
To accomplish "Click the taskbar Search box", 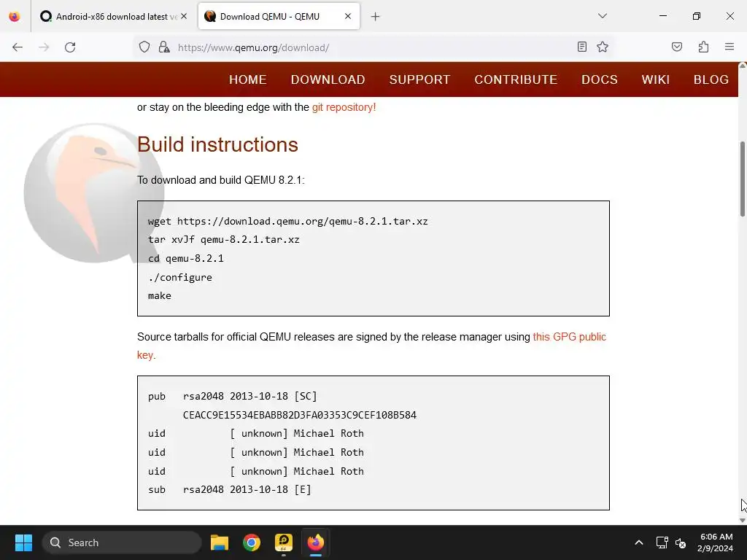I will [122, 542].
